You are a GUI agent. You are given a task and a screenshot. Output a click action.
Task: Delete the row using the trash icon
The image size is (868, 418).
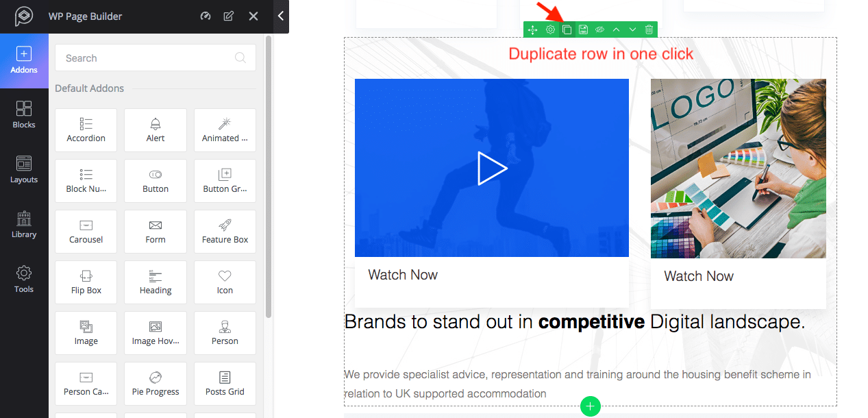(648, 29)
